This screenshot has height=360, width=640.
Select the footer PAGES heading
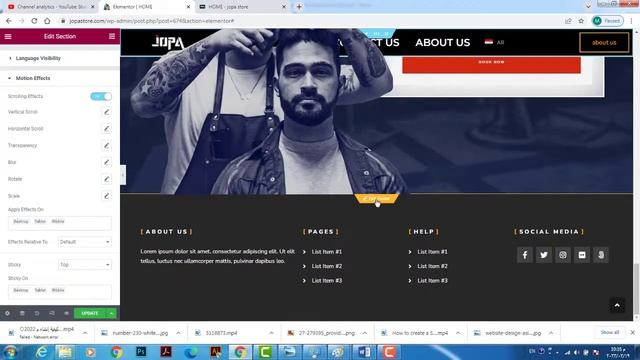321,231
